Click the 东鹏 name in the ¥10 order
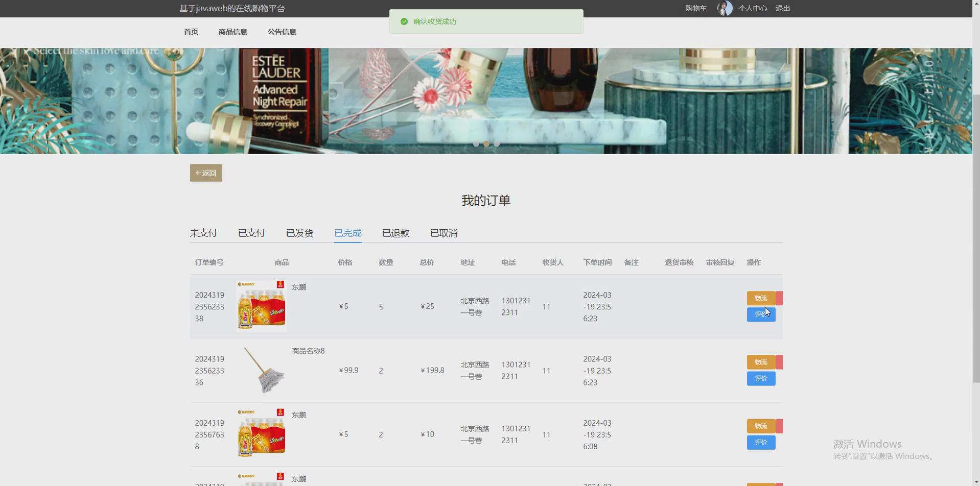980x486 pixels. coord(299,415)
